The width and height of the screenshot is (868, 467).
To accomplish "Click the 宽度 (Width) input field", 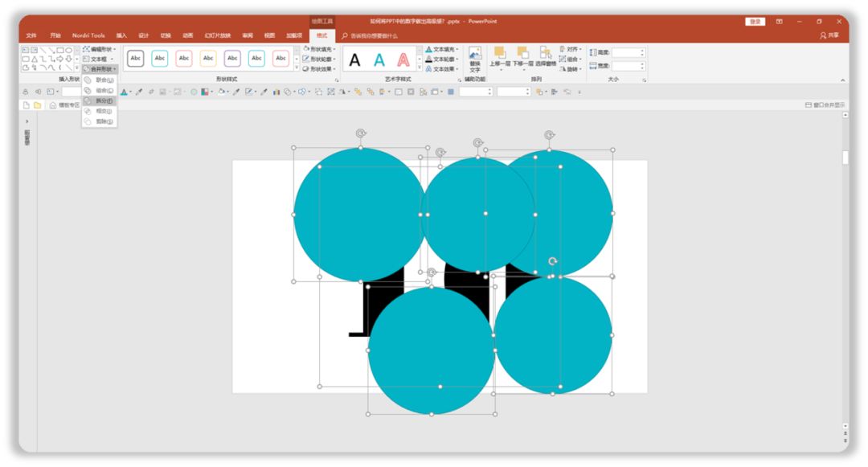I will 628,66.
